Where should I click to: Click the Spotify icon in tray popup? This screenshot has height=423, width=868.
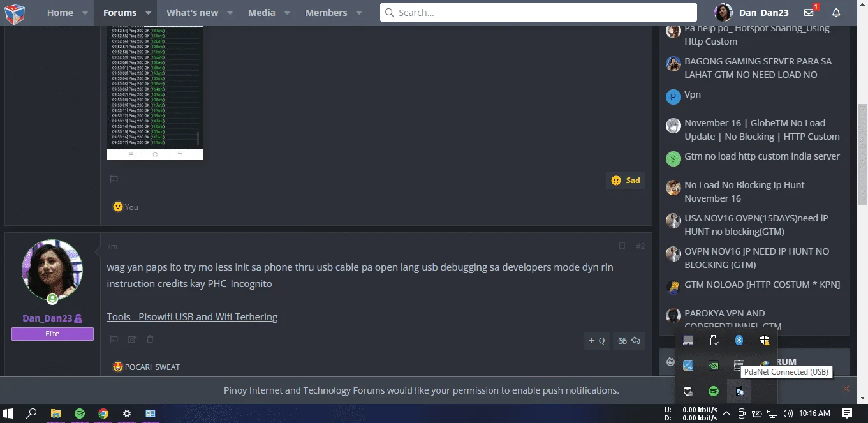(714, 391)
